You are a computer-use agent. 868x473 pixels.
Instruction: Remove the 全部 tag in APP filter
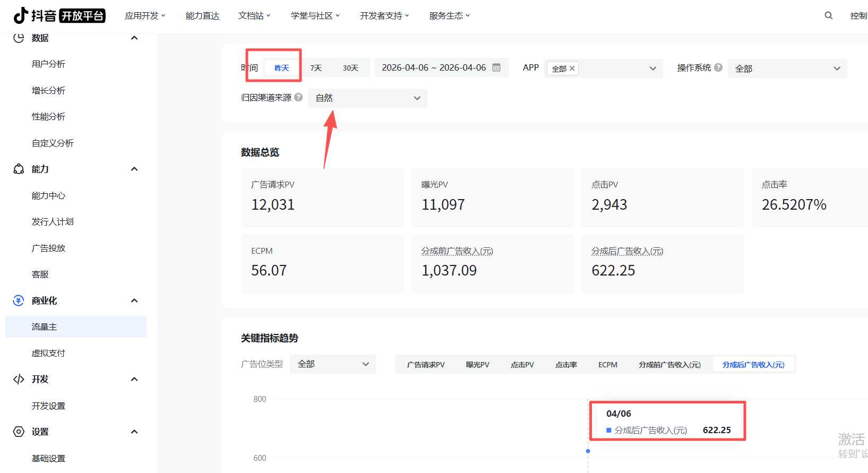[x=572, y=68]
